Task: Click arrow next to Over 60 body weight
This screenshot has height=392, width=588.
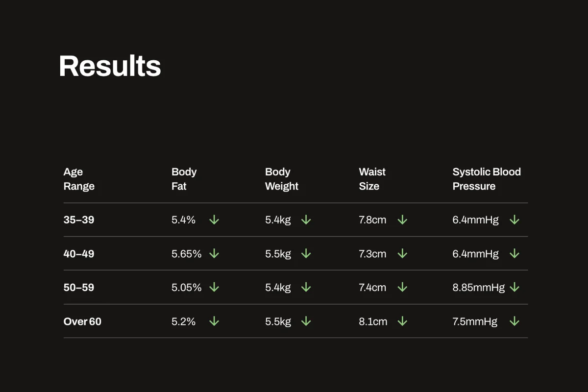Action: click(x=306, y=321)
